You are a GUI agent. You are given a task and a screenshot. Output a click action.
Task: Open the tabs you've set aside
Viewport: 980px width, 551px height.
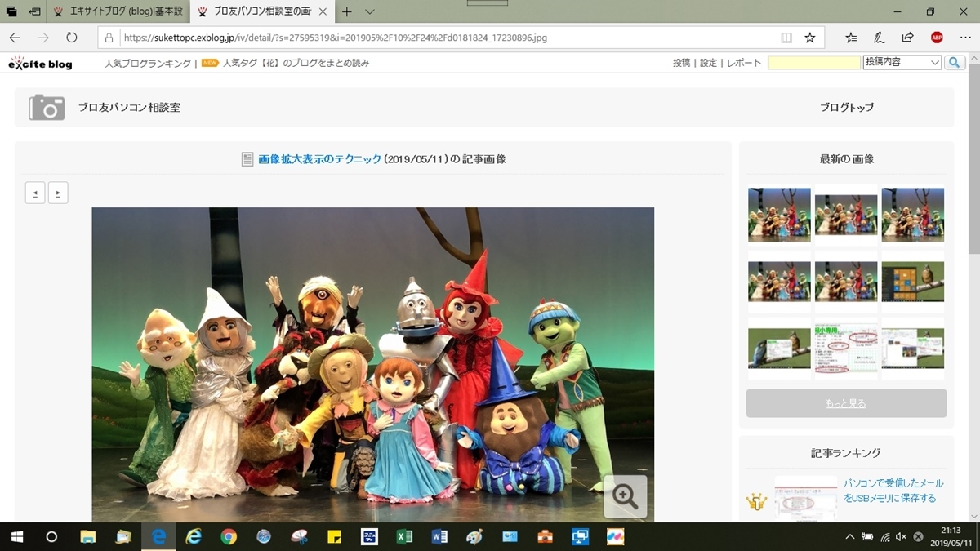[x=11, y=12]
